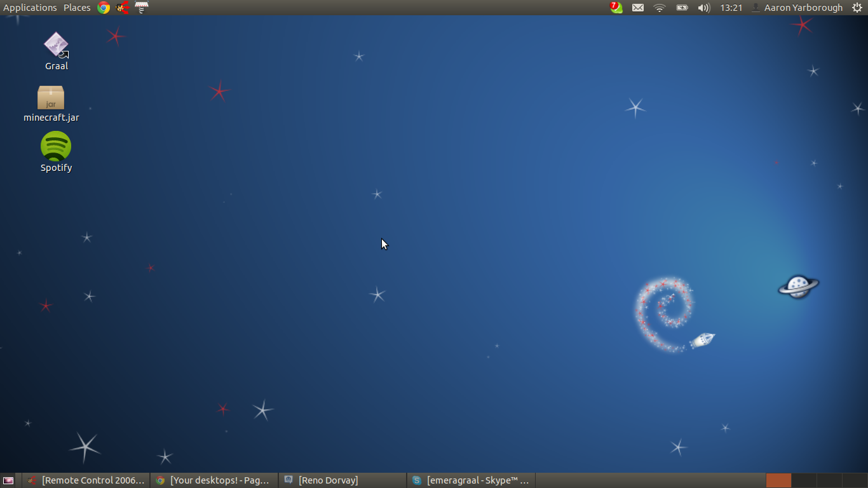
Task: Toggle show desktop button in bottom panel
Action: [8, 480]
